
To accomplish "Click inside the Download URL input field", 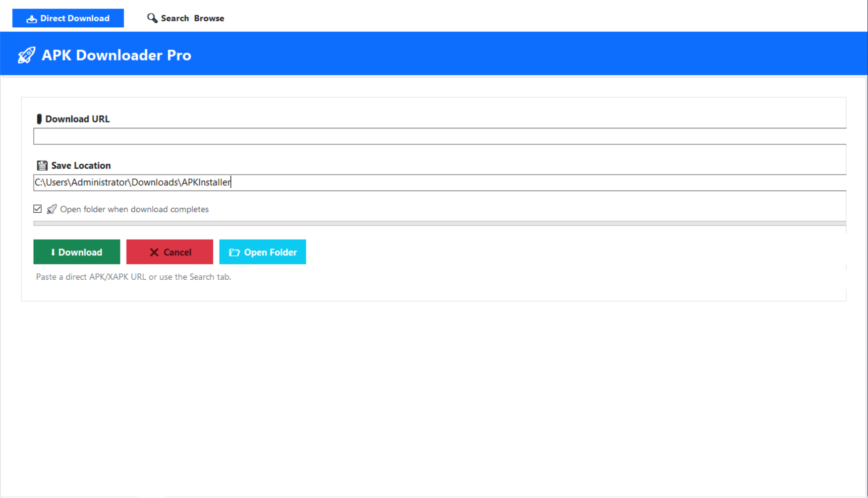I will (x=436, y=136).
